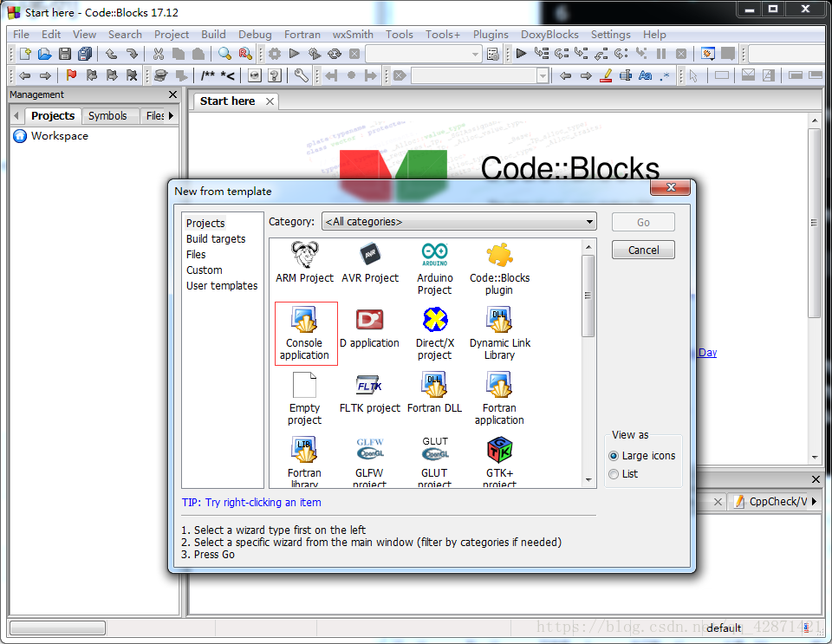Choose Build targets in wizard type list
The width and height of the screenshot is (832, 644).
216,238
